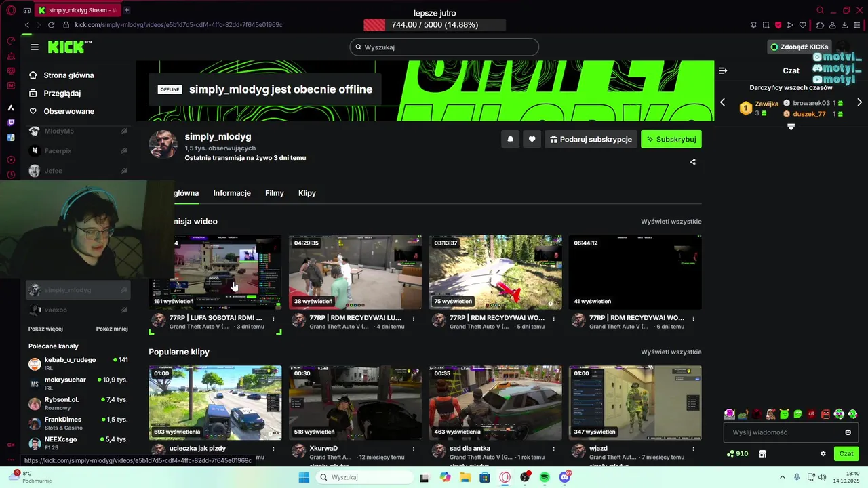Open options for the 6 dni temu video
Image resolution: width=868 pixels, height=488 pixels.
point(694,318)
